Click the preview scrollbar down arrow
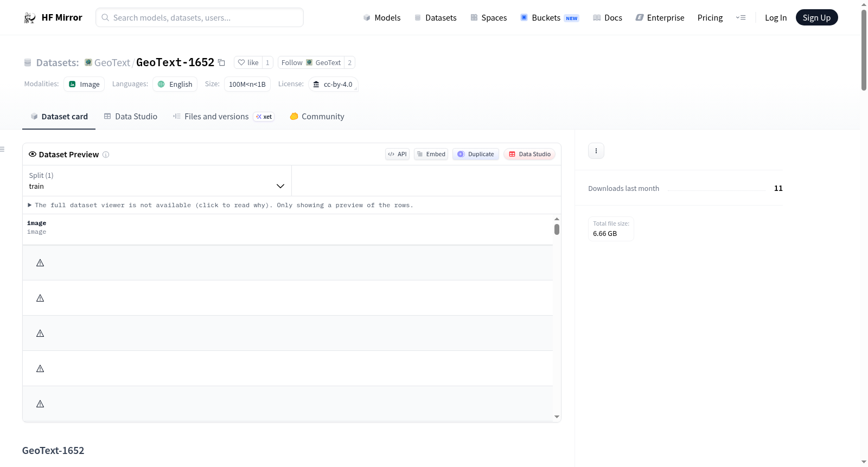Screen dimensions: 868x467 click(557, 417)
